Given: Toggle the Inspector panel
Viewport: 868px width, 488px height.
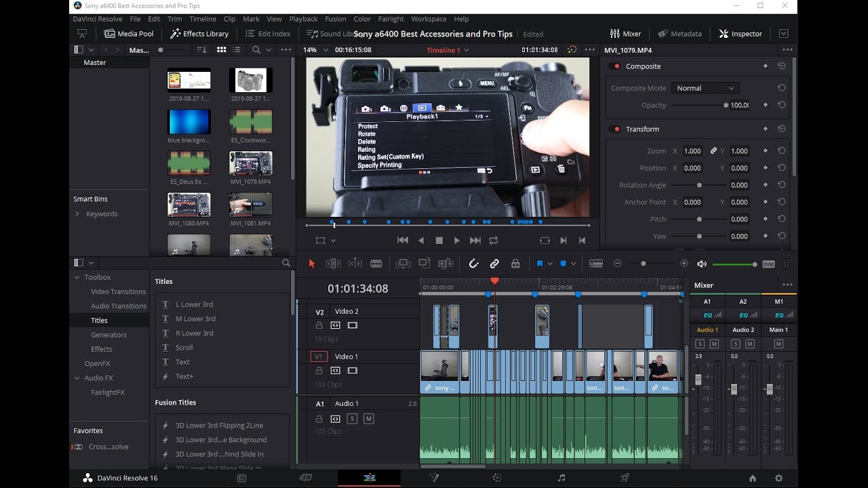Looking at the screenshot, I should (x=741, y=33).
